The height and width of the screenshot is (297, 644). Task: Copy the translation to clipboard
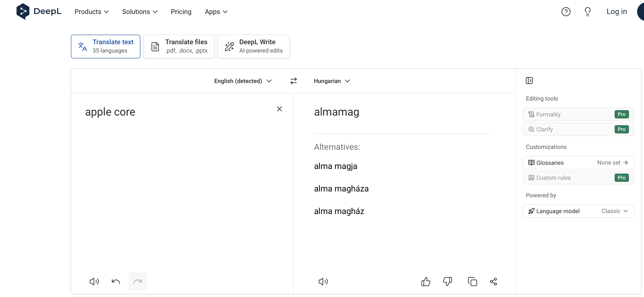point(472,282)
